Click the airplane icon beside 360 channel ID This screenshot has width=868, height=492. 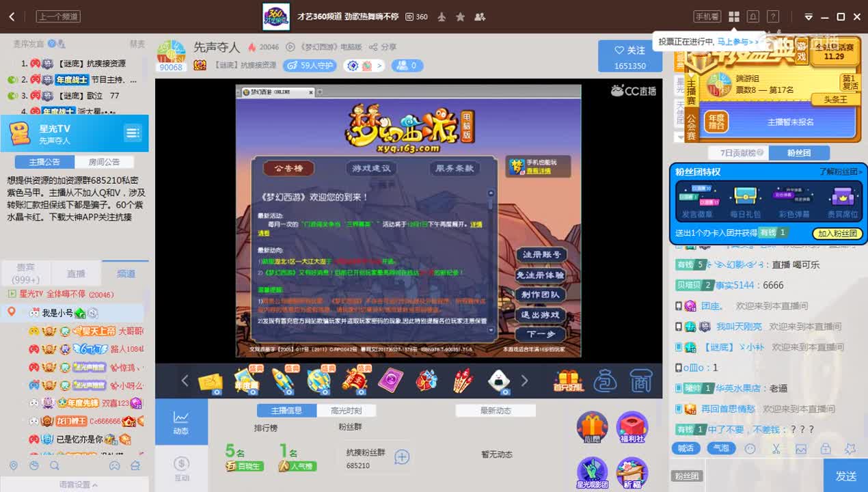(x=442, y=16)
